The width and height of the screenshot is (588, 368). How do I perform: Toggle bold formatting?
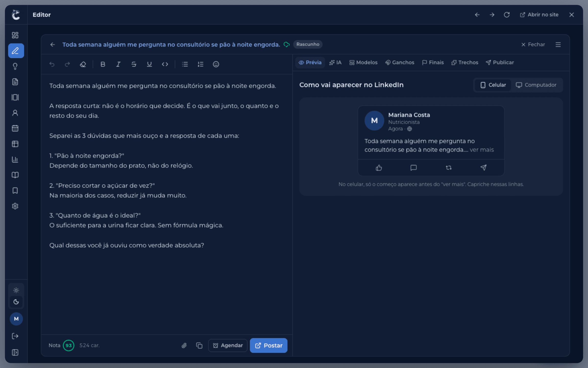(x=103, y=64)
